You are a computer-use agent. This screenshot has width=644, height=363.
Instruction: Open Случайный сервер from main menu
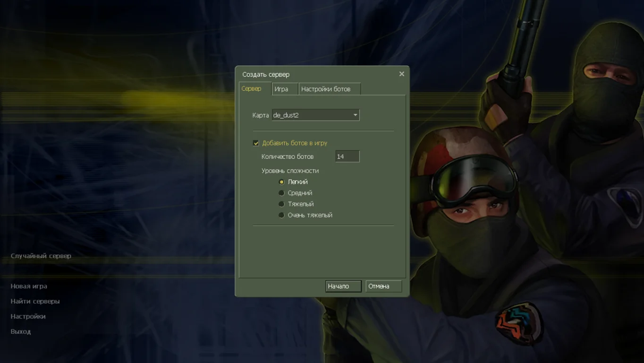pos(41,256)
